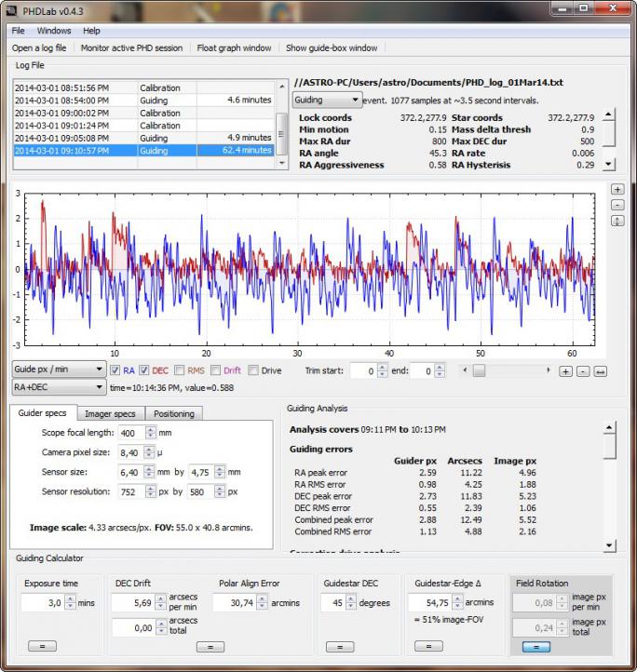Click Show guide-box window
The image size is (637, 672).
click(x=332, y=48)
